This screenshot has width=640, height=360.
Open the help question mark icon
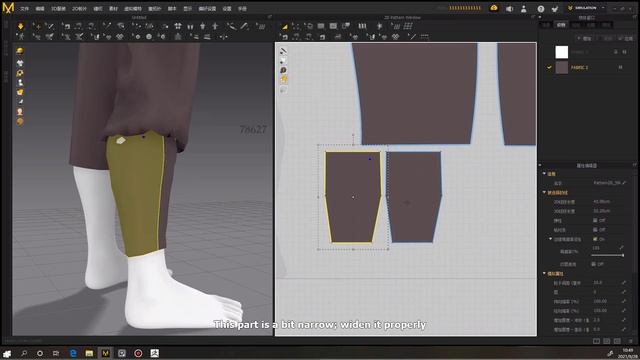(x=540, y=8)
